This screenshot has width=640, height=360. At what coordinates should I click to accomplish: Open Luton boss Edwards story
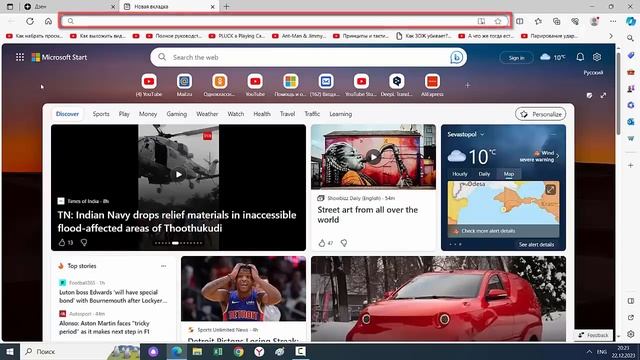click(x=113, y=296)
